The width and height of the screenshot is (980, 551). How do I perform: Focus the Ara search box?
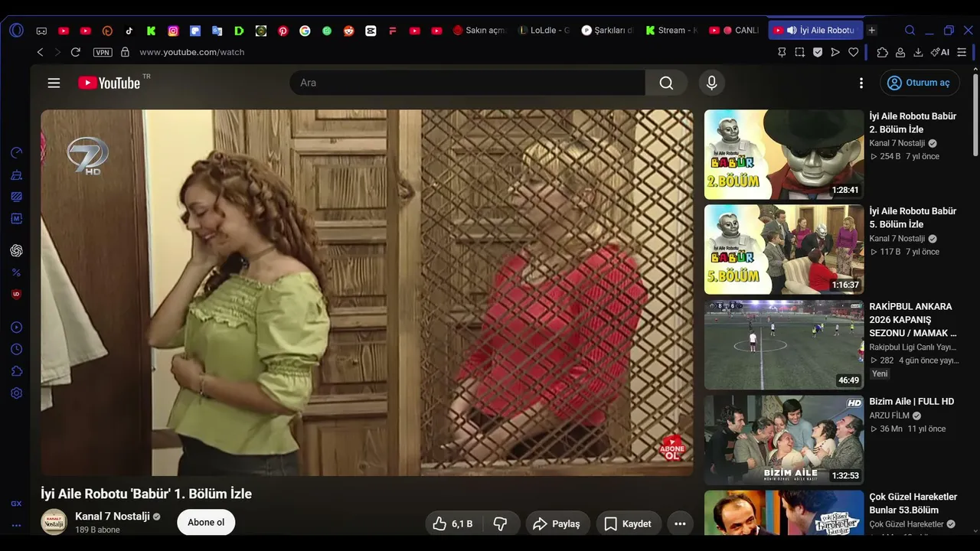[x=467, y=83]
